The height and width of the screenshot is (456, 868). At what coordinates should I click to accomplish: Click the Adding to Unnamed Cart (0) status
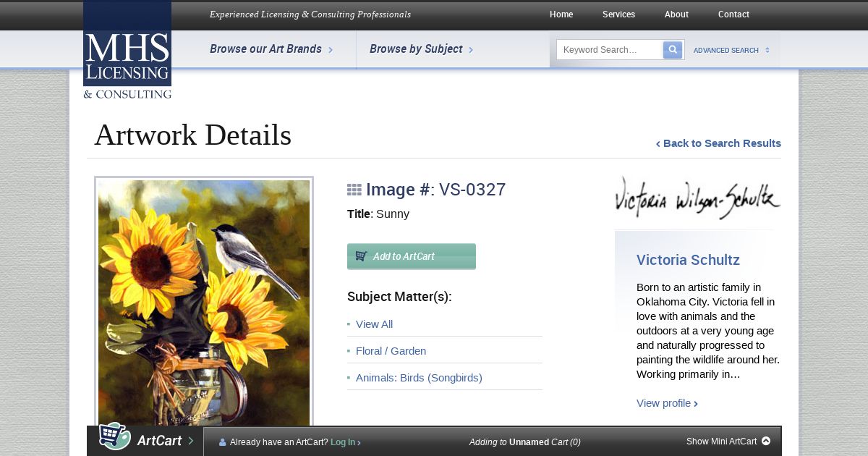point(524,442)
